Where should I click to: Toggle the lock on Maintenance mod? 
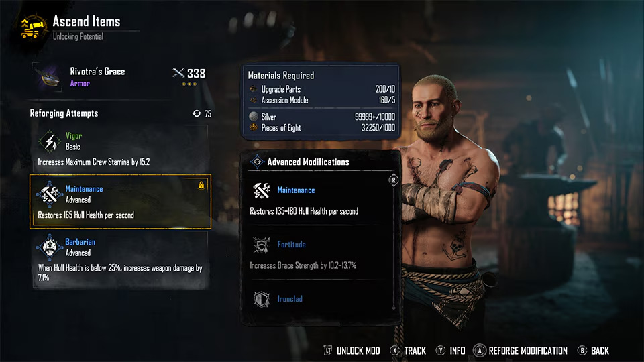[x=201, y=185]
